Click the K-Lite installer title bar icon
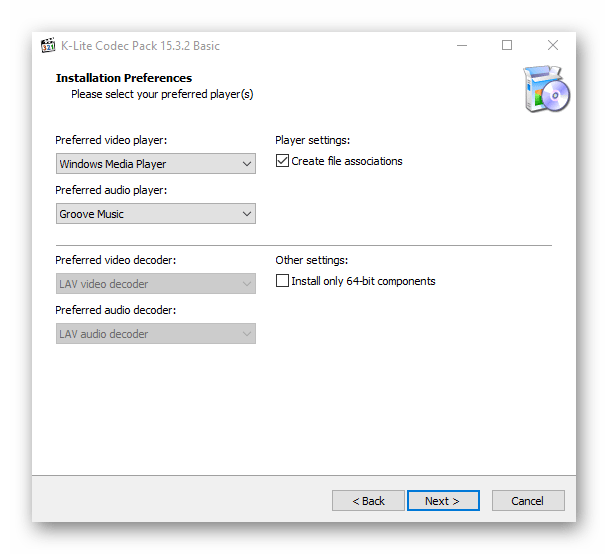 click(x=48, y=46)
